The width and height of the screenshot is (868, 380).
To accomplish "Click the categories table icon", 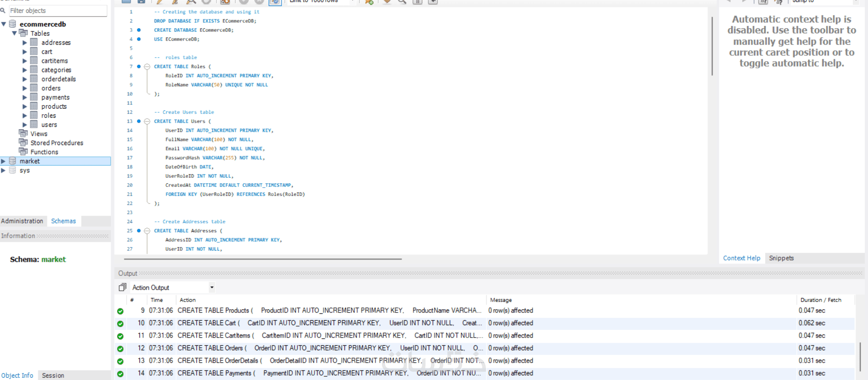I will (34, 69).
